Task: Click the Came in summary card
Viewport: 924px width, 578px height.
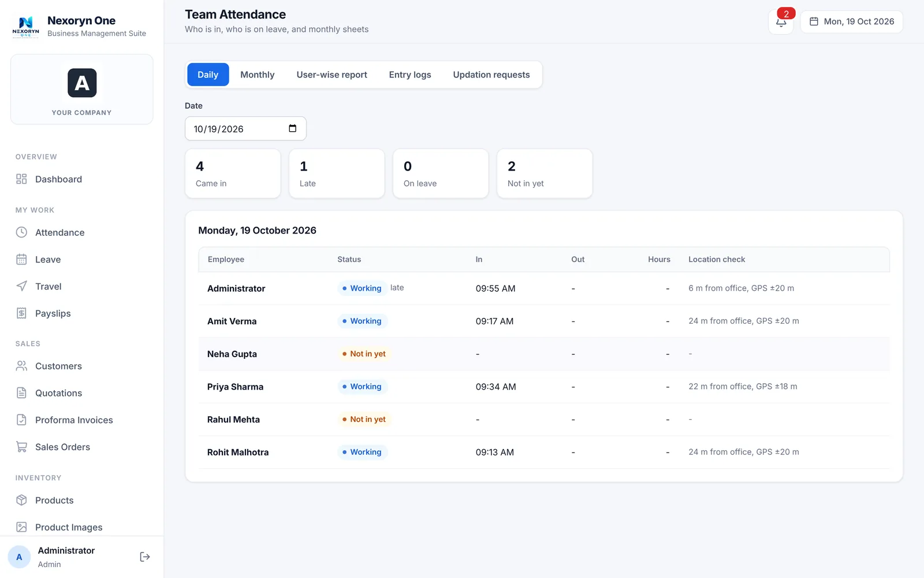Action: [233, 173]
